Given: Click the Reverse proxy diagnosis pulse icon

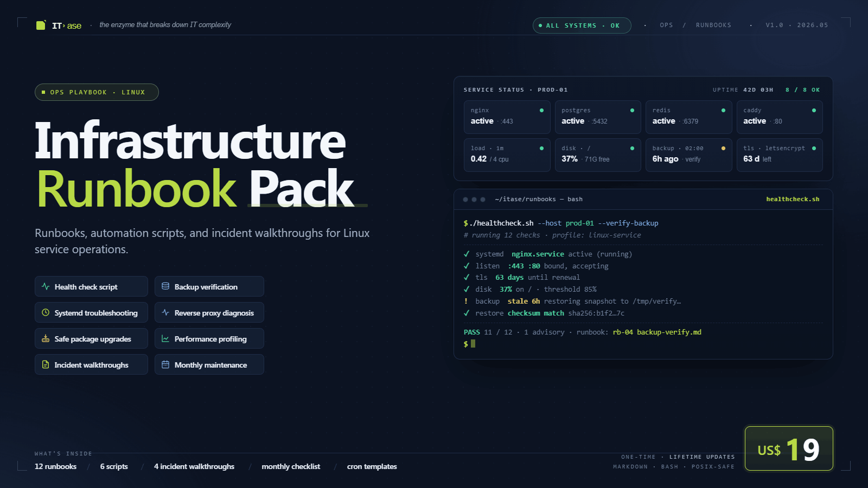Looking at the screenshot, I should pyautogui.click(x=165, y=312).
